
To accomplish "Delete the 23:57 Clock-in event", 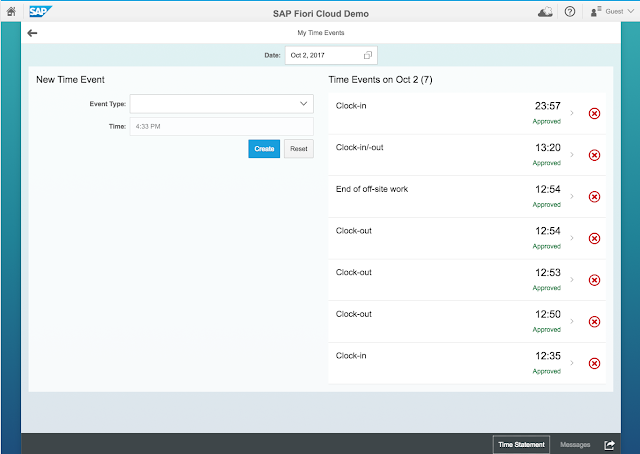I will click(x=594, y=114).
